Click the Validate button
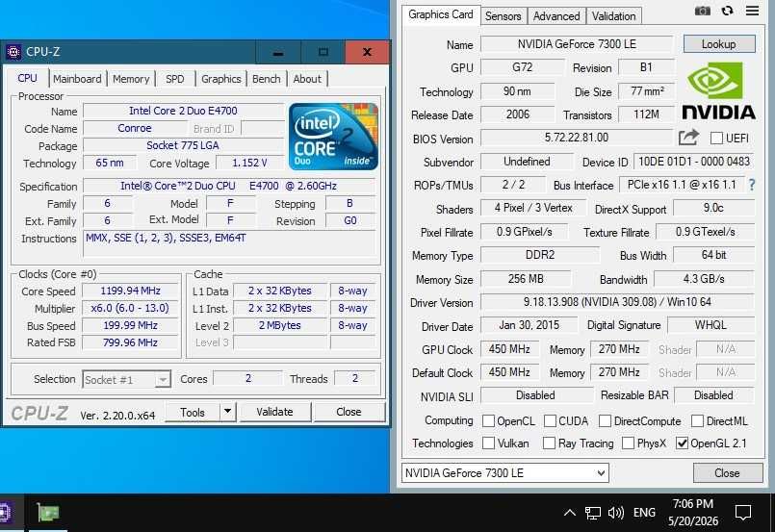775x532 pixels. [x=274, y=412]
